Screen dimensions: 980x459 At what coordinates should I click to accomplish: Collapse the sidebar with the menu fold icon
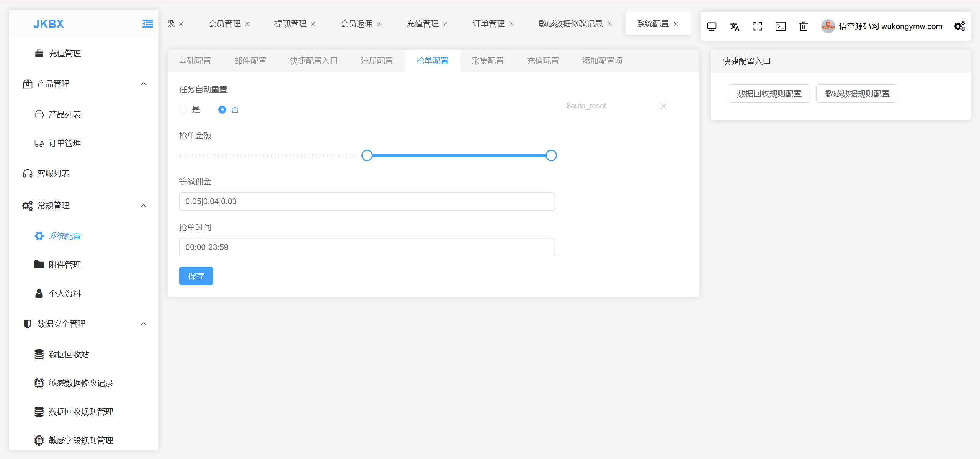click(147, 24)
